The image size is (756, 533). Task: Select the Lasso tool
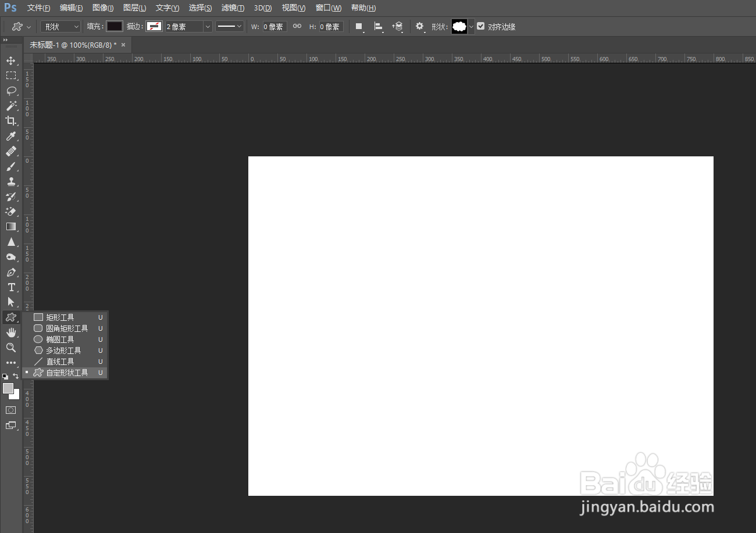click(11, 91)
